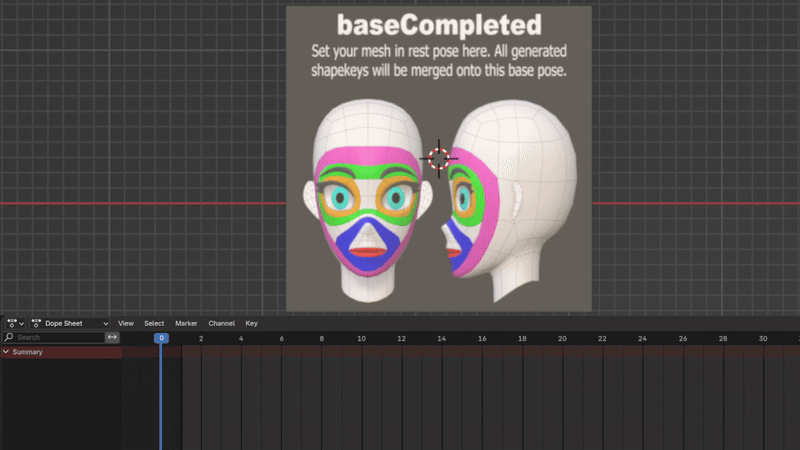
Task: Click frame number 16 on the timeline
Action: [482, 338]
